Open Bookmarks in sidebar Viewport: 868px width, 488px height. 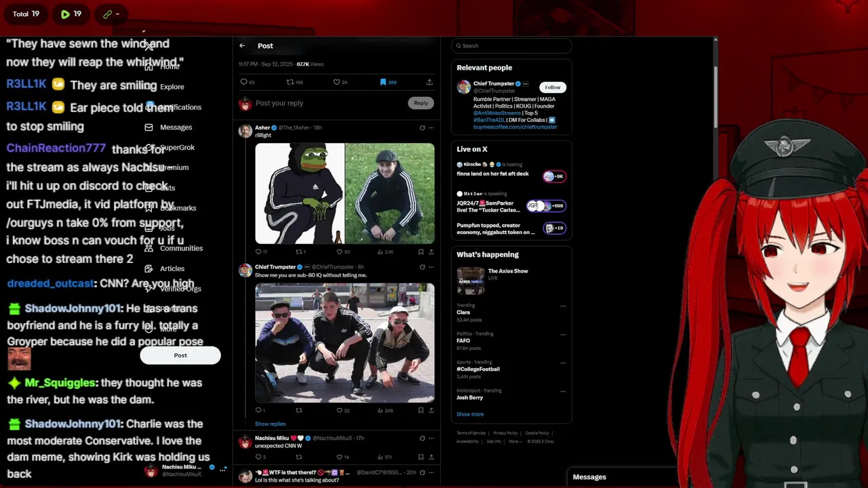point(170,208)
